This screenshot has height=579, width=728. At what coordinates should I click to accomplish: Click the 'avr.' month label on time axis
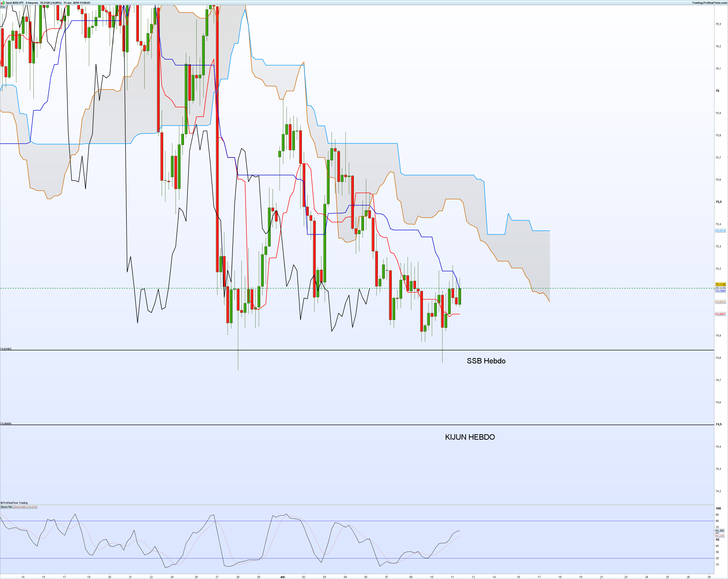pyautogui.click(x=283, y=577)
